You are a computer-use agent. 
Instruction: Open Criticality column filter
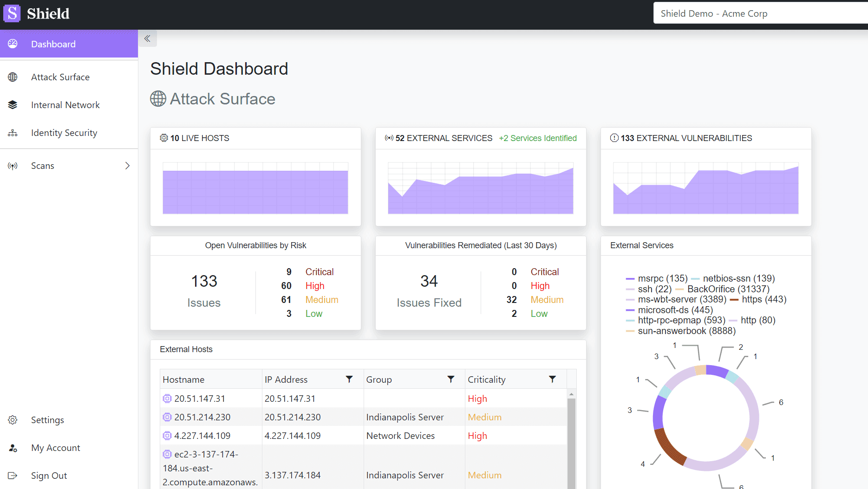point(552,380)
